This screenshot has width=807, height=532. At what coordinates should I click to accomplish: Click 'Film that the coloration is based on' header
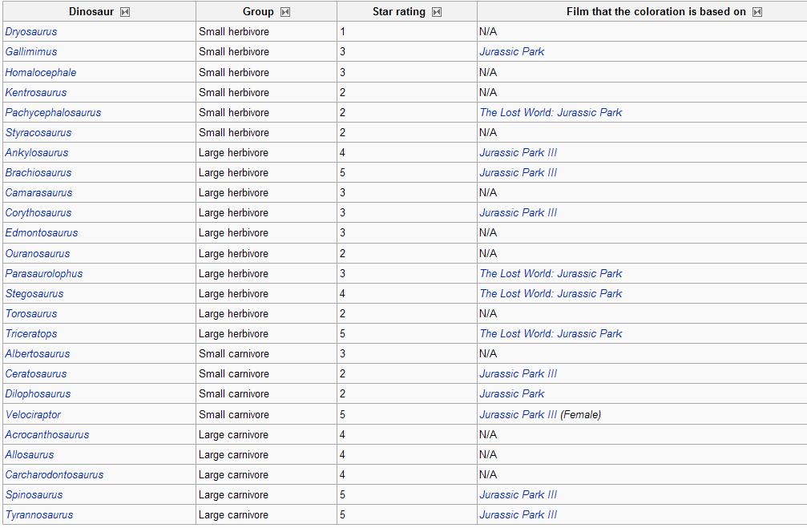point(656,12)
